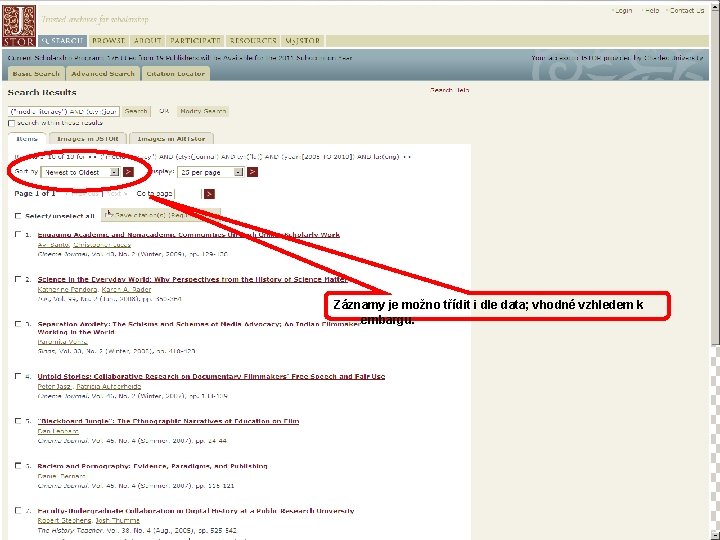Open the Sort by 'Newest to Oldest' dropdown
Viewport: 720px width, 540px height.
[80, 172]
